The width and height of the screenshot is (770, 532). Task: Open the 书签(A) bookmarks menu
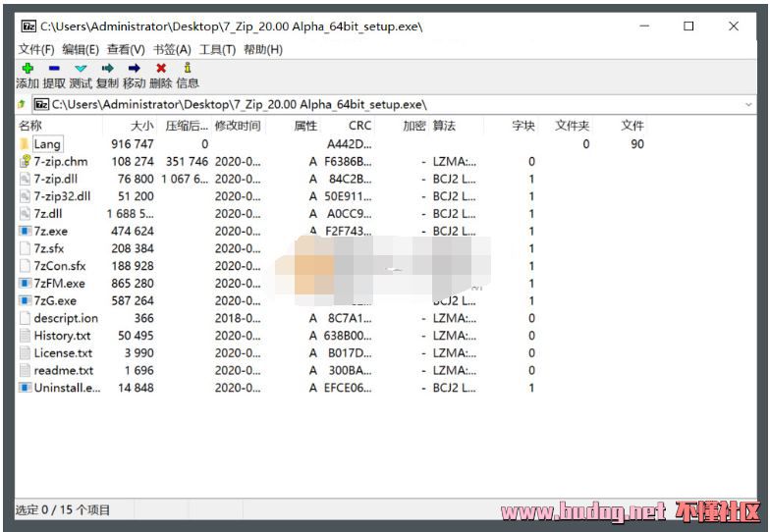pyautogui.click(x=172, y=49)
